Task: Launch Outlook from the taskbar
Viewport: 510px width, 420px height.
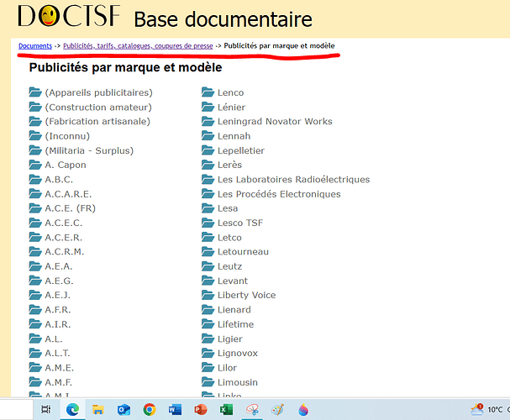Action: pos(124,410)
